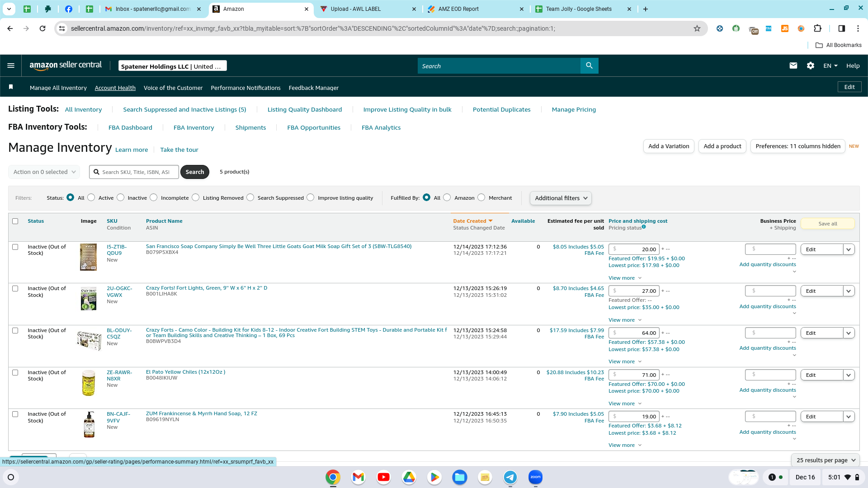The height and width of the screenshot is (488, 868).
Task: Click the Seller Central search field
Action: point(499,66)
